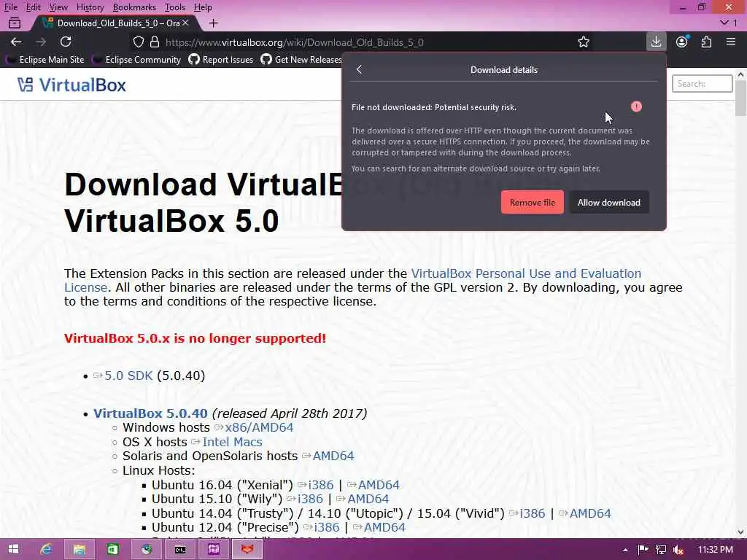Go back in the Download details panel
Viewport: 747px width, 560px height.
[x=359, y=69]
